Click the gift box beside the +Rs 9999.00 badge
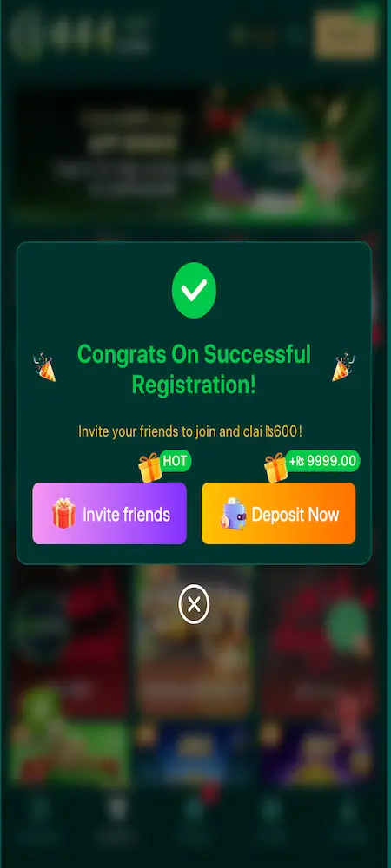Image resolution: width=391 pixels, height=868 pixels. 275,467
